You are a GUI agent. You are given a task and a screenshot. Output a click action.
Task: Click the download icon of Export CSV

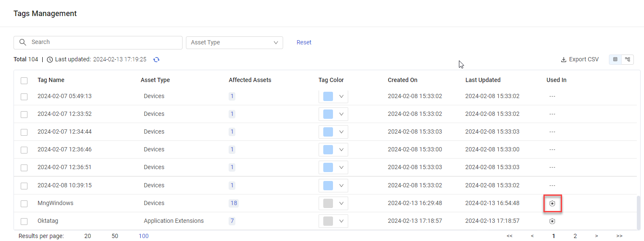coord(563,60)
